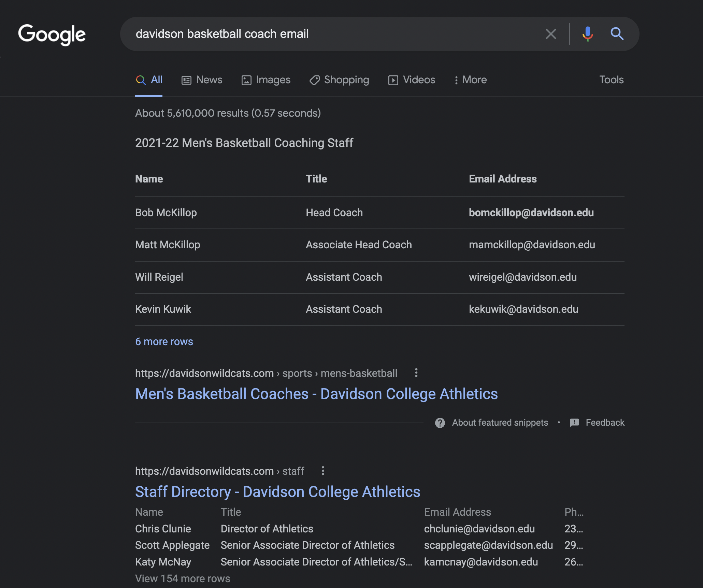Click the About featured snippets question icon
This screenshot has width=703, height=588.
point(440,423)
